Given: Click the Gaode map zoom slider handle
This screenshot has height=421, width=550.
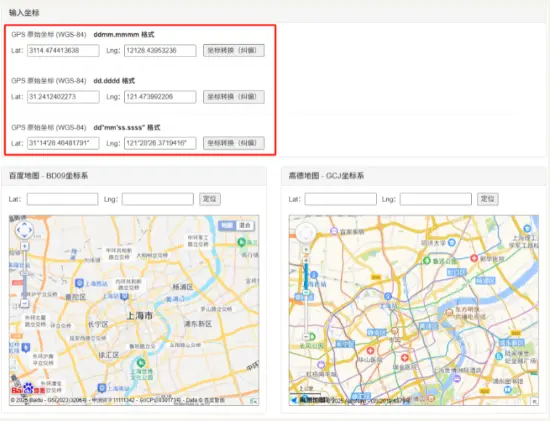Looking at the screenshot, I should 306,292.
